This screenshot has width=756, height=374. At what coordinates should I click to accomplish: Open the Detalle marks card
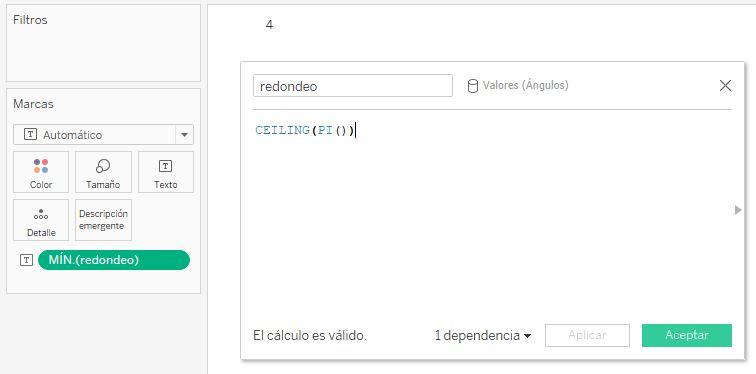41,220
